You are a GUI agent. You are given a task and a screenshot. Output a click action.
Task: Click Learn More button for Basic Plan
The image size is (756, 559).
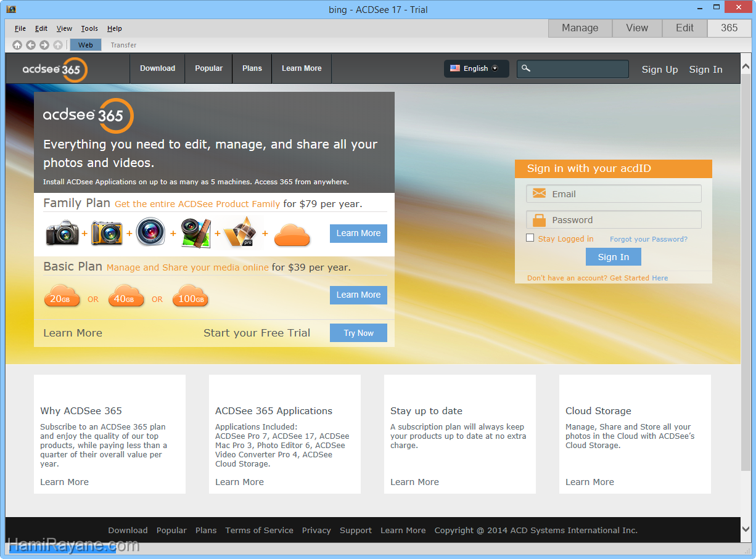(358, 295)
